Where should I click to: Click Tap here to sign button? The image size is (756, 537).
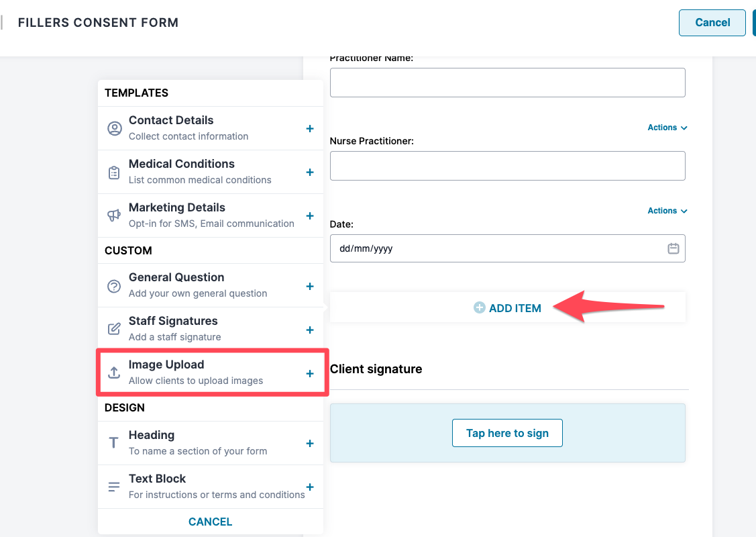507,433
